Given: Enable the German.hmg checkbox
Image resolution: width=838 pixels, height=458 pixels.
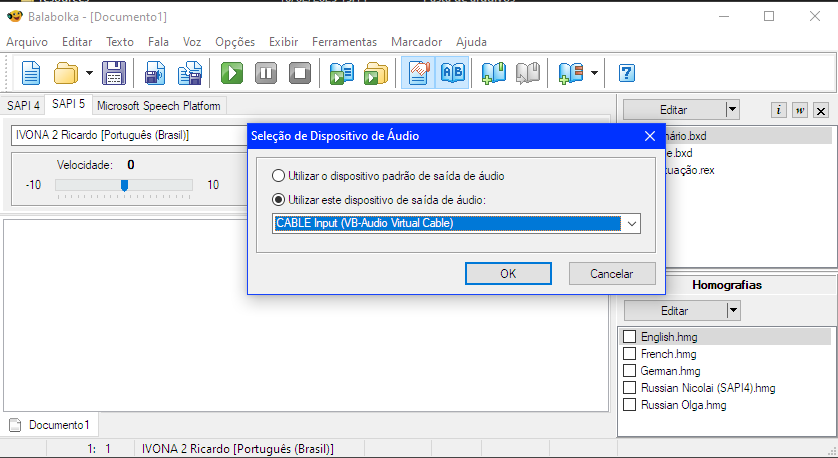Looking at the screenshot, I should tap(629, 371).
